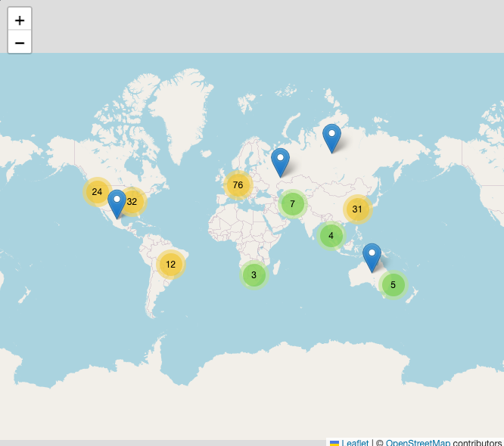Screen dimensions: 504x446
Task: Expand the southern Africa cluster of 3
Action: 254,275
